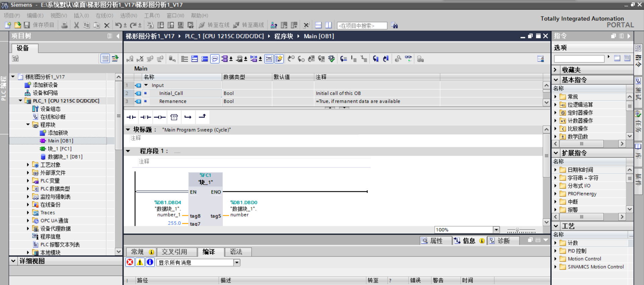Redo the last undone action
The width and height of the screenshot is (644, 285).
(x=133, y=25)
